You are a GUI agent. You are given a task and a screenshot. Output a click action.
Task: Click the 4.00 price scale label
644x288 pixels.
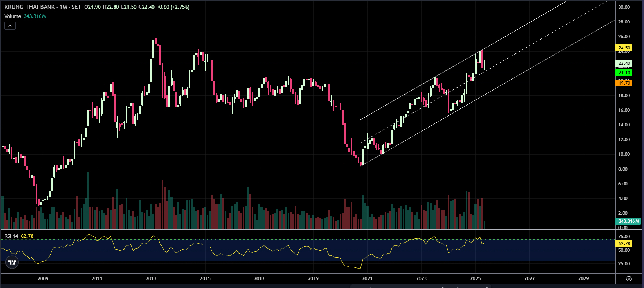623,199
